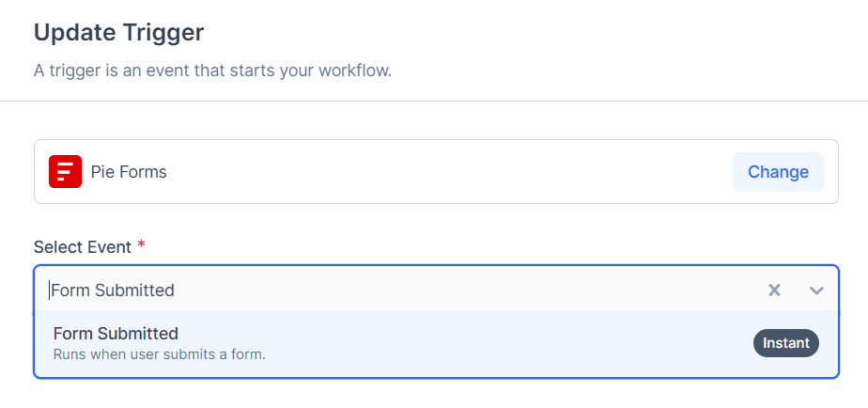The image size is (868, 408).
Task: Click the typed 'Form Submitted' text in the field
Action: coord(113,290)
